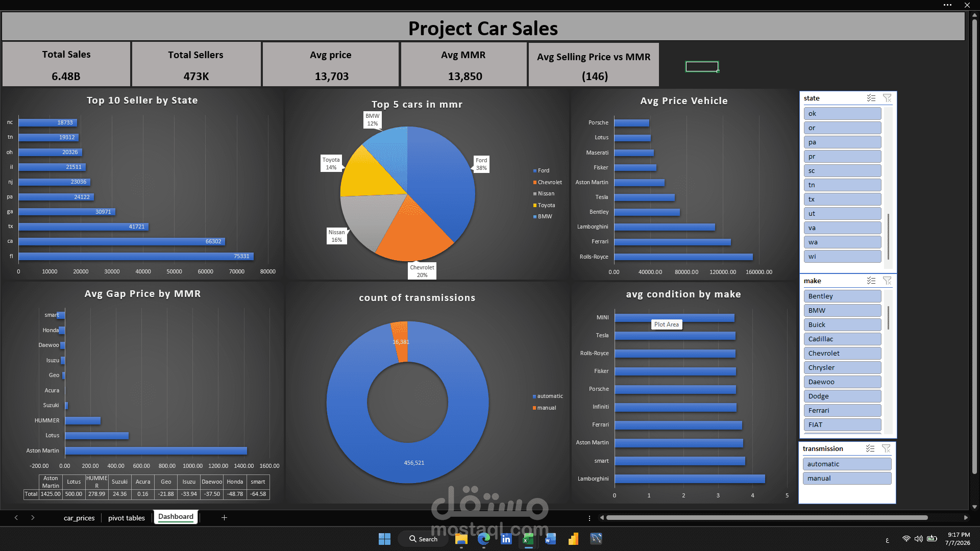Viewport: 980px width, 551px height.
Task: Select the empty green-outlined active cell
Action: click(702, 66)
